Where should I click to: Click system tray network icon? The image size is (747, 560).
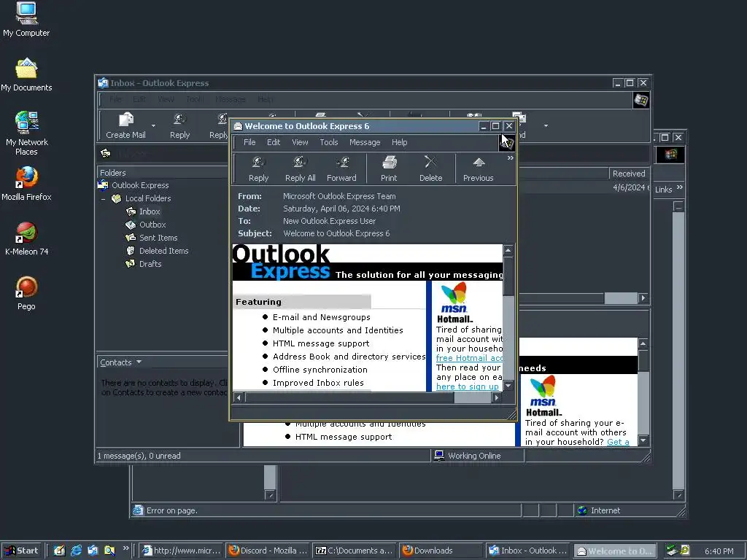(x=672, y=551)
